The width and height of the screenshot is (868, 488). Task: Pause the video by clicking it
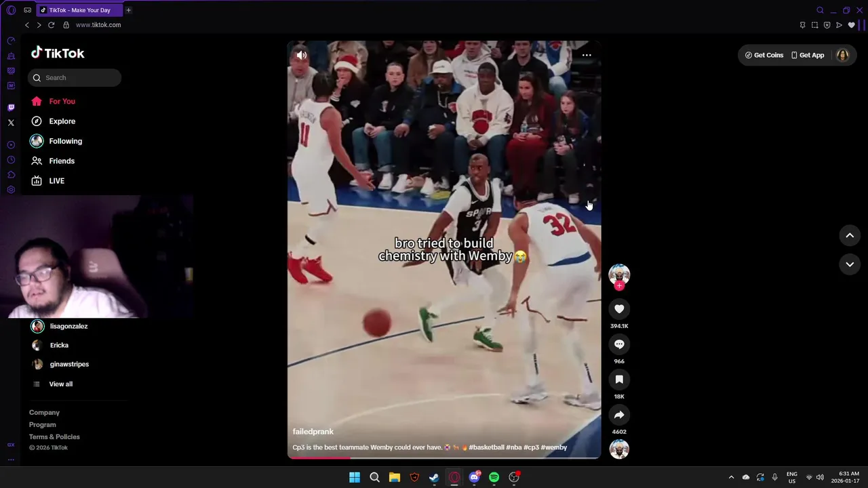(444, 249)
